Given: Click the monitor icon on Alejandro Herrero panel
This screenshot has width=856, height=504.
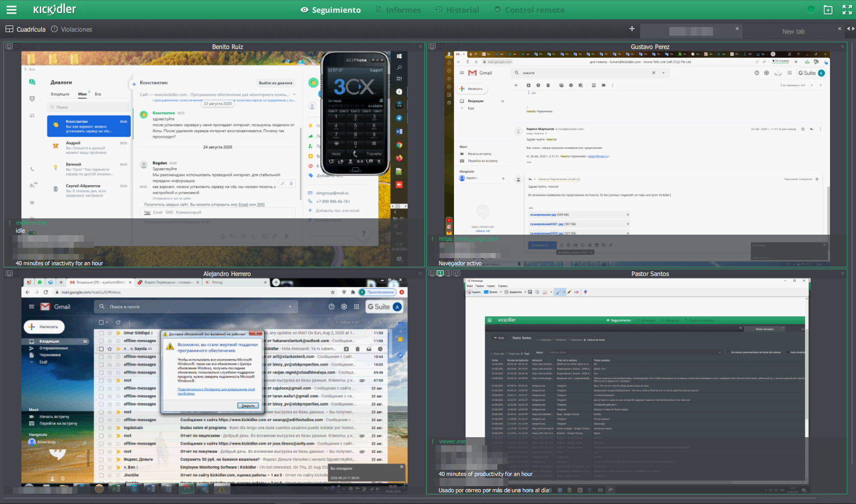Looking at the screenshot, I should [9, 273].
